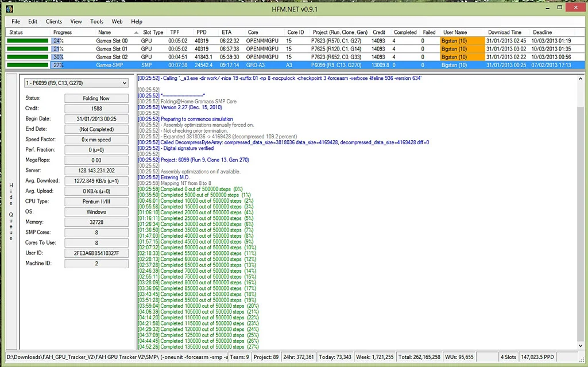The image size is (588, 367).
Task: Click the Total: 262,165,258 status entry
Action: point(419,357)
